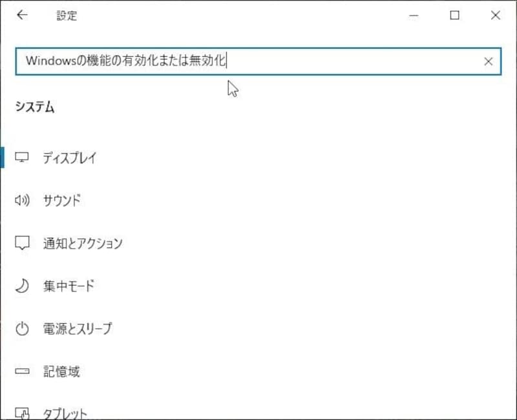Viewport: 517px width, 420px height.
Task: Click the back arrow to leave search
Action: 23,15
